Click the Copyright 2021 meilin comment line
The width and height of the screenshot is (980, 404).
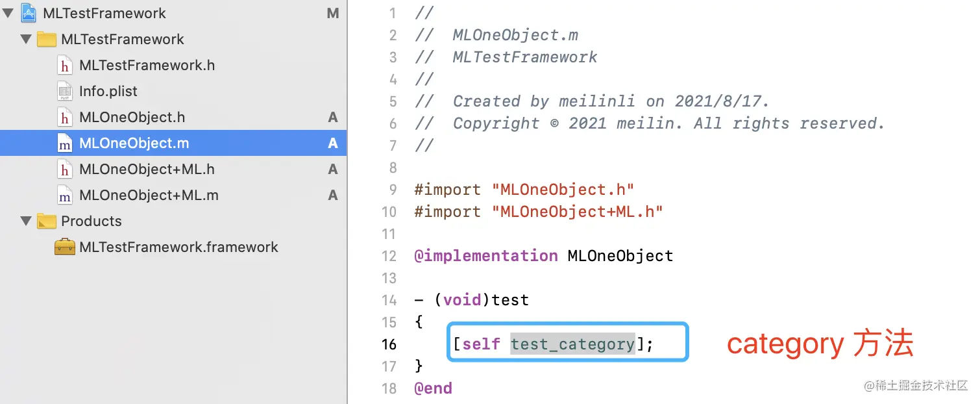pos(650,123)
